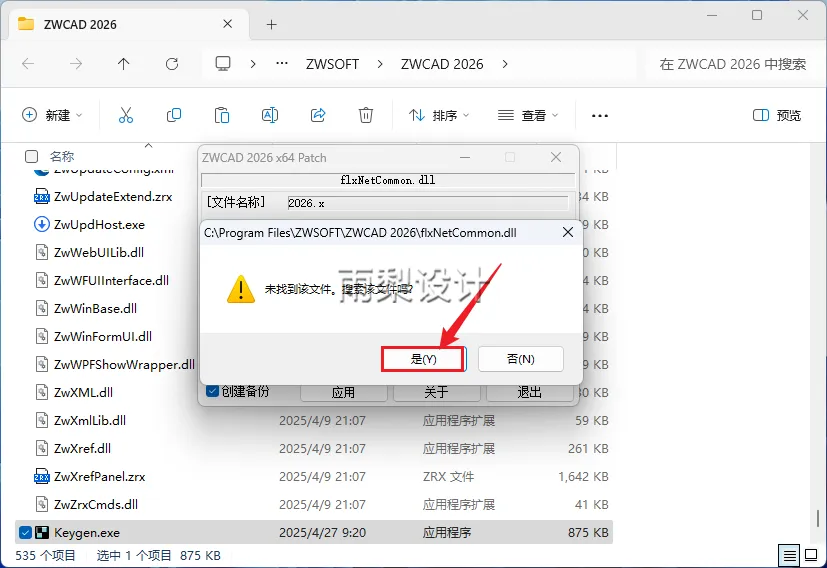Click the 文件名称 field showing 2026.x
This screenshot has height=568, width=827.
pos(428,203)
